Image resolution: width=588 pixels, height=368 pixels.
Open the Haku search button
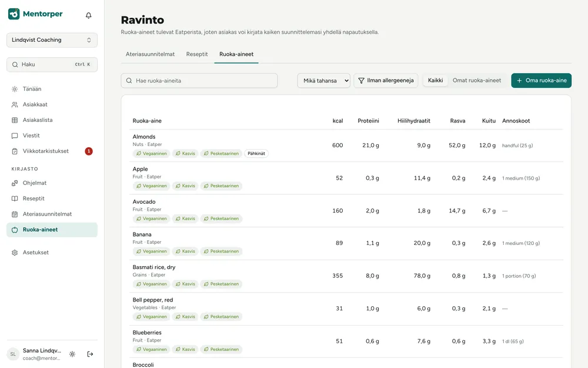pyautogui.click(x=52, y=65)
